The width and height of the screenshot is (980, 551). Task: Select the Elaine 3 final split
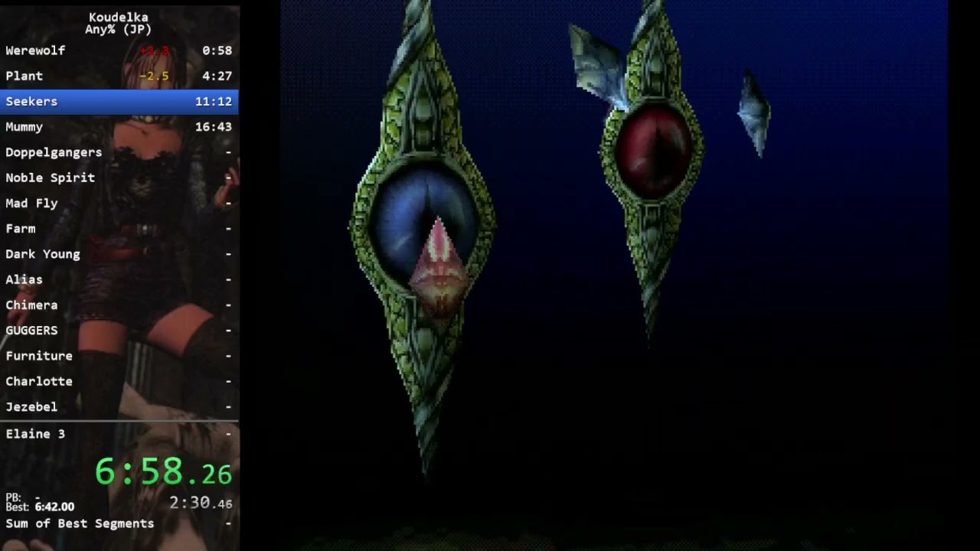pos(119,434)
